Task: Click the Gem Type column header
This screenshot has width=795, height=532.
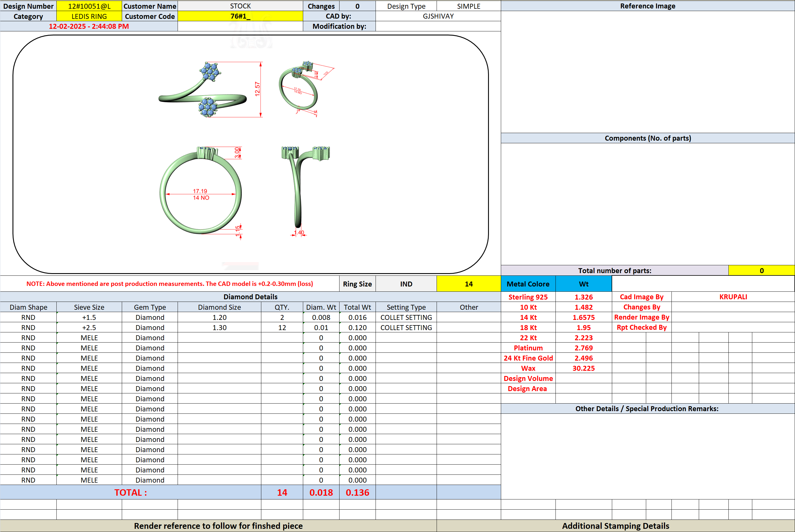Action: point(150,307)
